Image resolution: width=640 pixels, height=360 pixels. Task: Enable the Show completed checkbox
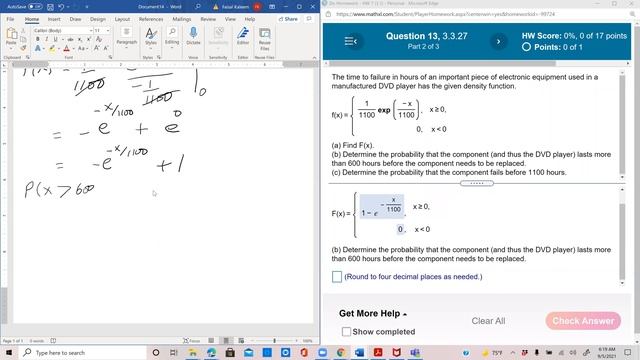[346, 332]
